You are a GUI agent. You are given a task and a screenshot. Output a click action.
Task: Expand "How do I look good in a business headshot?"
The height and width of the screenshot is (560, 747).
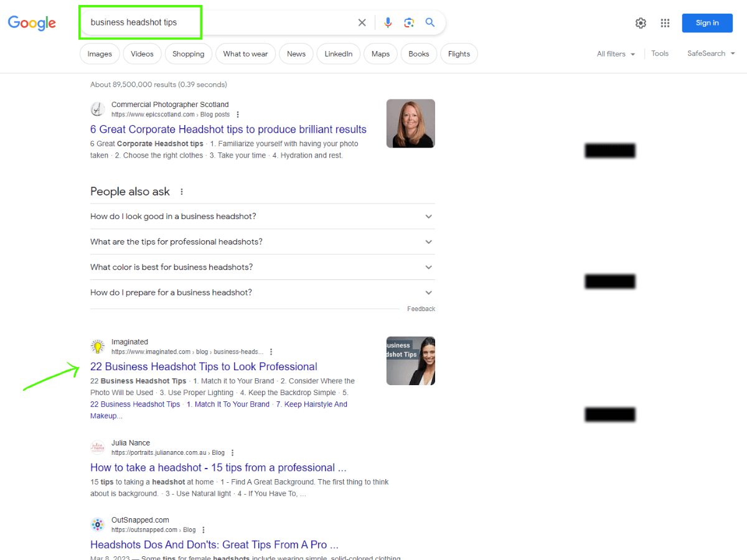[261, 217]
